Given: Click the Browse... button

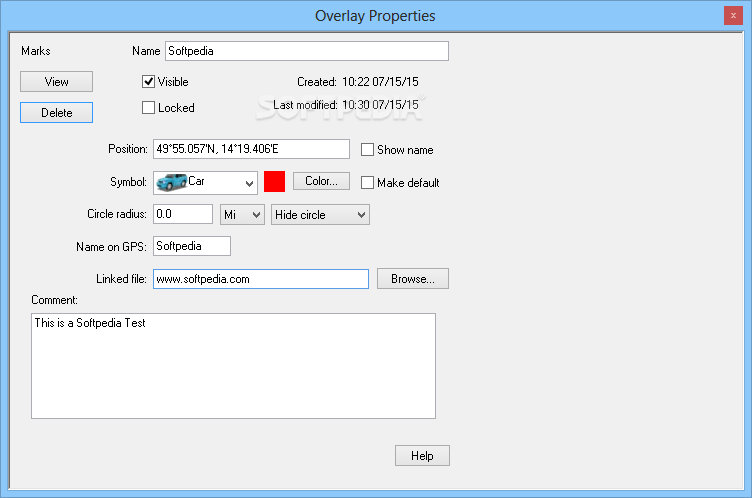Looking at the screenshot, I should (x=413, y=279).
